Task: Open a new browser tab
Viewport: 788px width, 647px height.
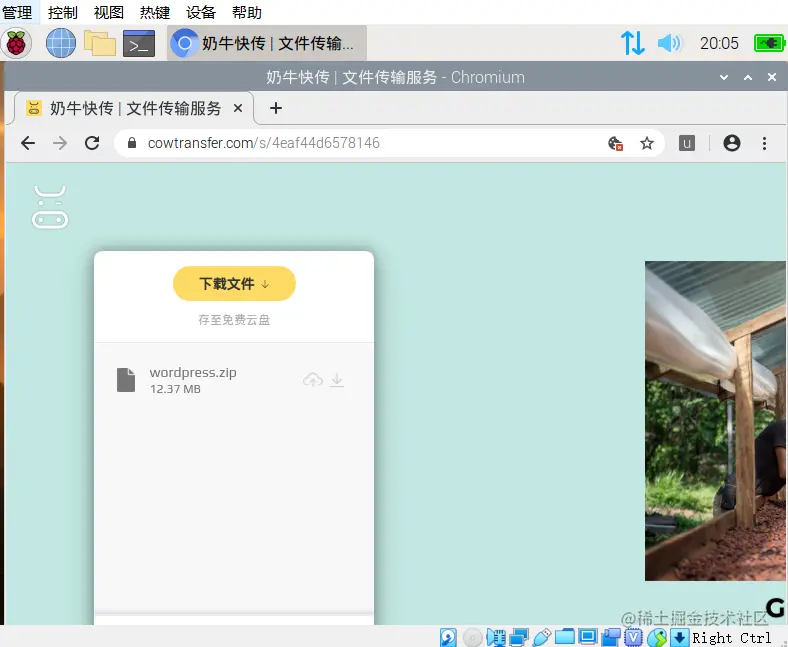Action: [275, 108]
